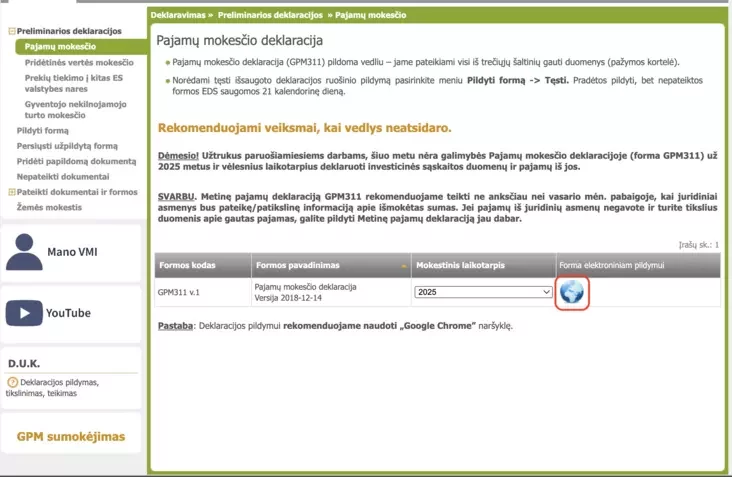Open Nepateikti dokumentai menu item

[x=63, y=177]
